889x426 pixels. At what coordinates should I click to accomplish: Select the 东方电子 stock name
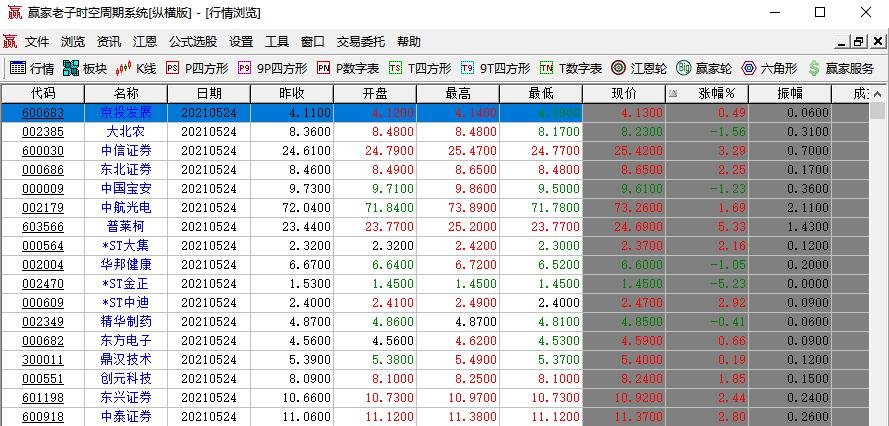126,340
